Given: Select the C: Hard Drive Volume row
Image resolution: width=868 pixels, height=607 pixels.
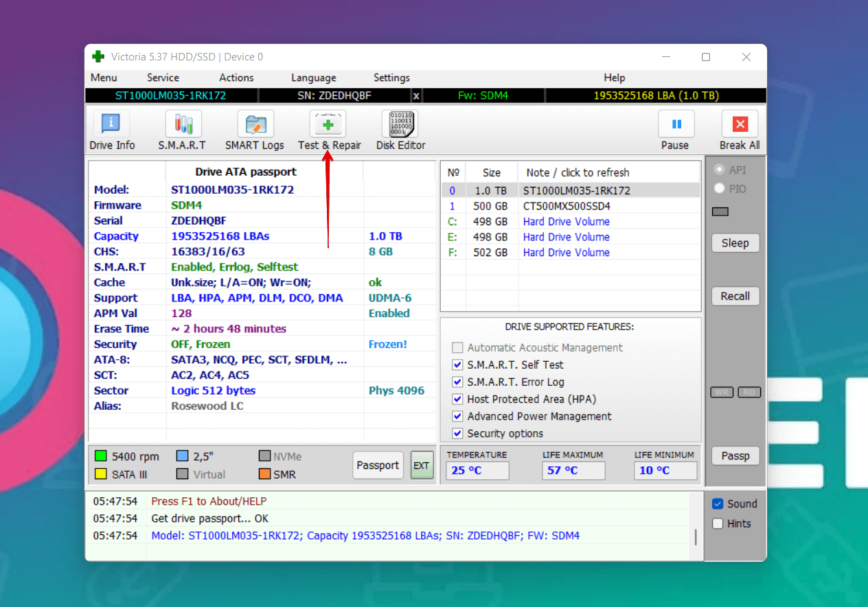Looking at the screenshot, I should (x=571, y=222).
